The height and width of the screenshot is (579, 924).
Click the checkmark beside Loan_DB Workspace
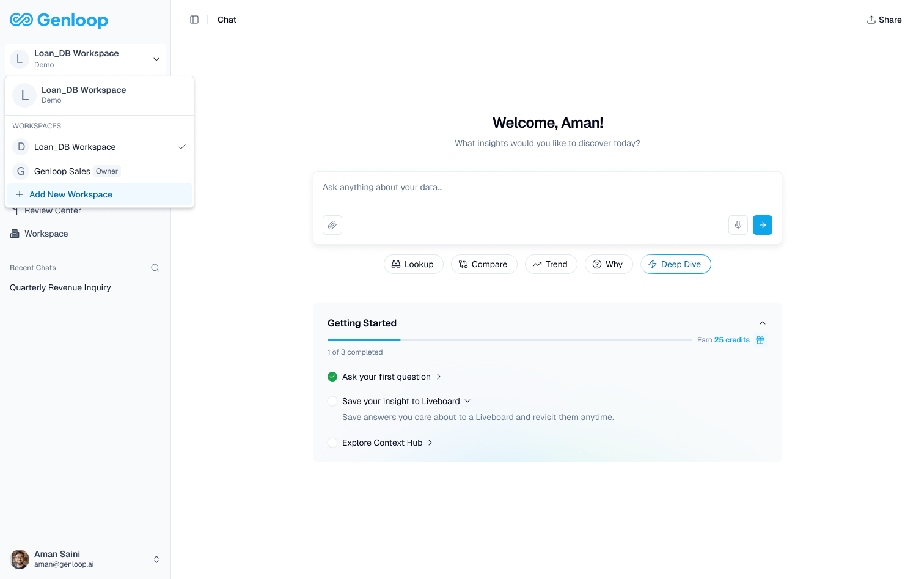click(x=182, y=147)
